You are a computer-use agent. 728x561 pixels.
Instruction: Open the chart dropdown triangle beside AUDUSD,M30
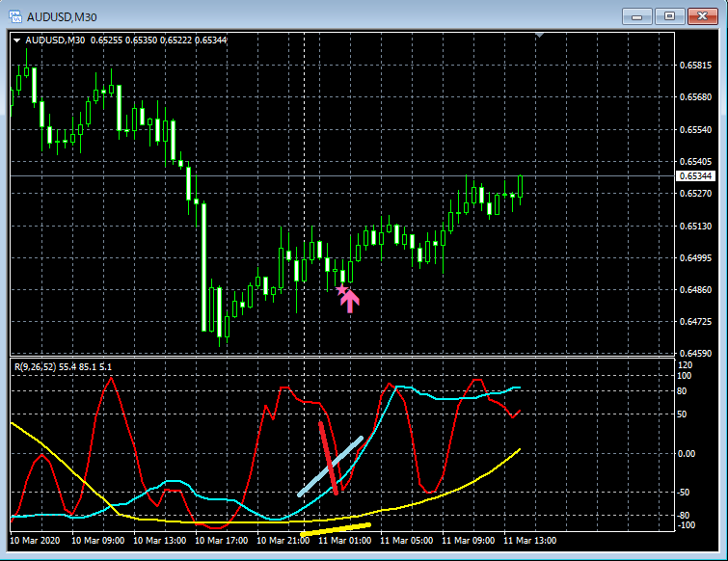tap(16, 40)
